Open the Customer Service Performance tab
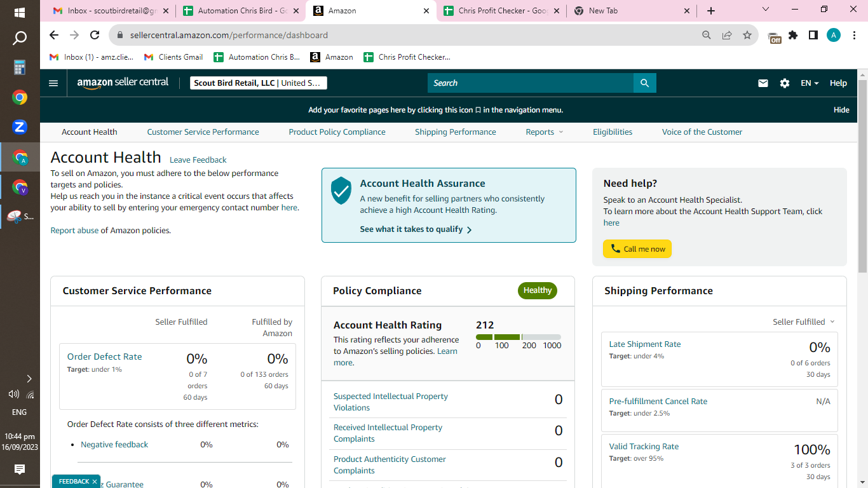The width and height of the screenshot is (868, 488). tap(203, 132)
